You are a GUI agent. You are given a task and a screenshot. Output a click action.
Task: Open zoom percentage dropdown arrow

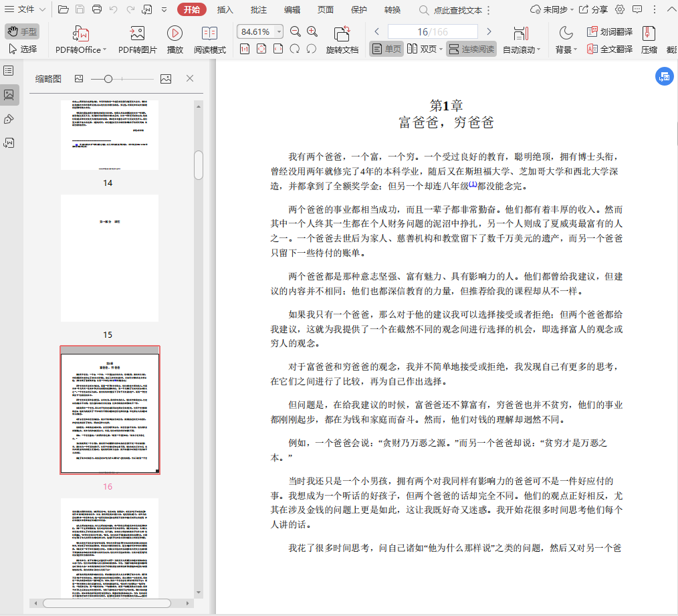point(279,31)
